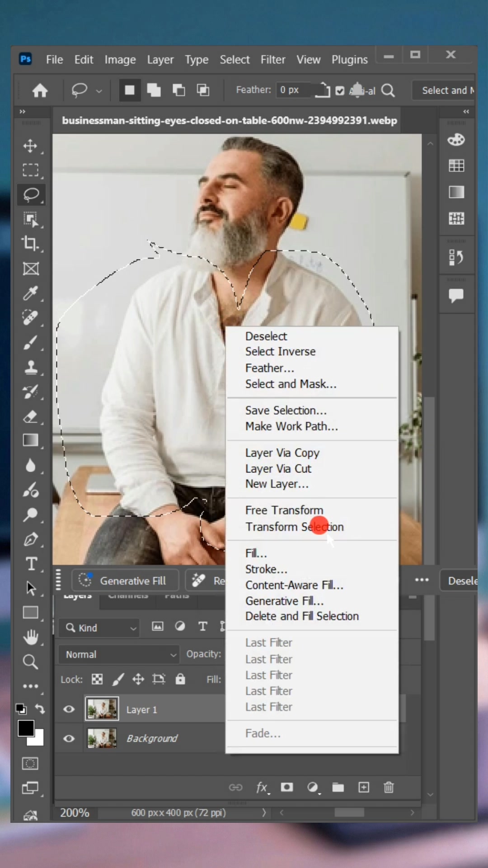Viewport: 488px width, 868px height.
Task: Toggle Anti-alias checkbox in options bar
Action: pos(340,91)
